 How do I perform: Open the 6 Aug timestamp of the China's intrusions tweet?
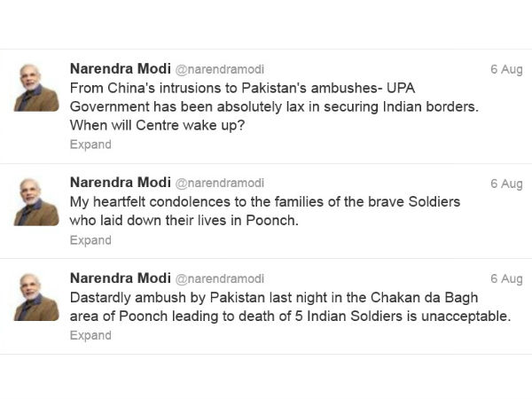(x=506, y=69)
